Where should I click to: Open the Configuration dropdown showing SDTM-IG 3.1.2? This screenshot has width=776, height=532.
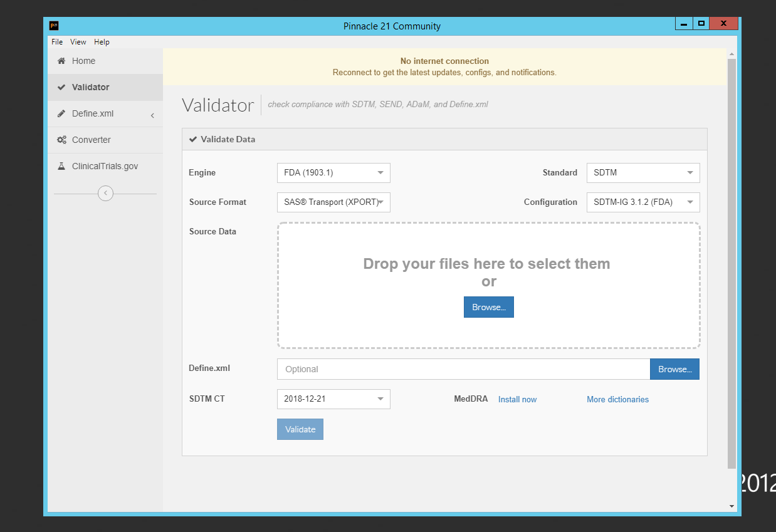(x=643, y=202)
